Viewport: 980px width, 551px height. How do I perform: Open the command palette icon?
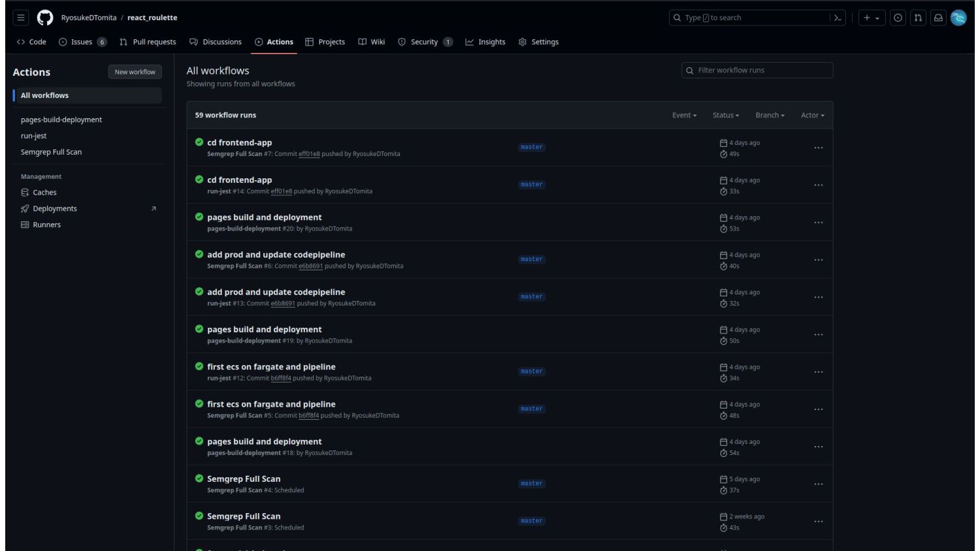coord(838,18)
